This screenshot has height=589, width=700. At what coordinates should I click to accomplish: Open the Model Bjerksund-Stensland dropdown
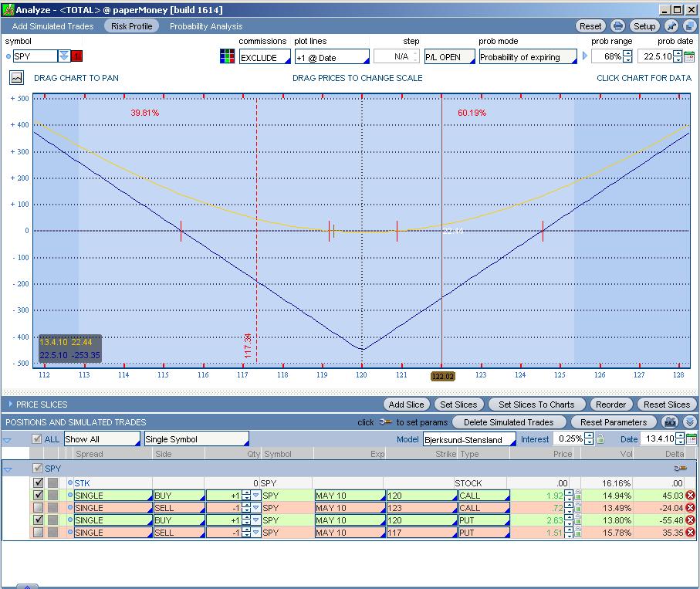pyautogui.click(x=468, y=440)
